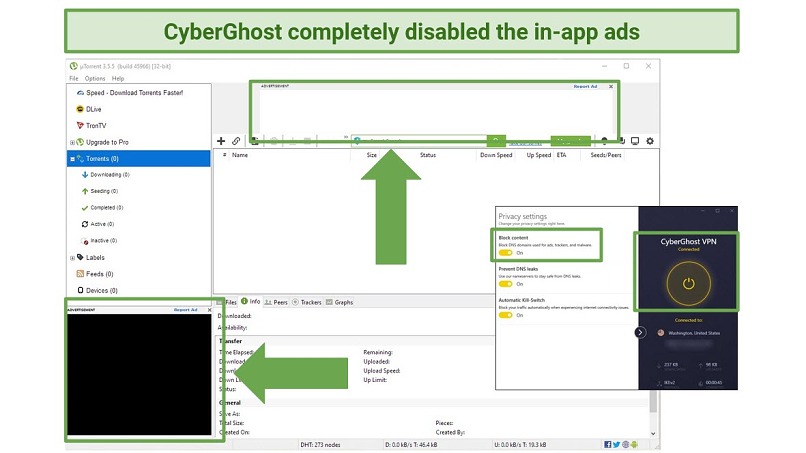This screenshot has height=453, width=806.
Task: Switch to the Peers tab
Action: (276, 302)
